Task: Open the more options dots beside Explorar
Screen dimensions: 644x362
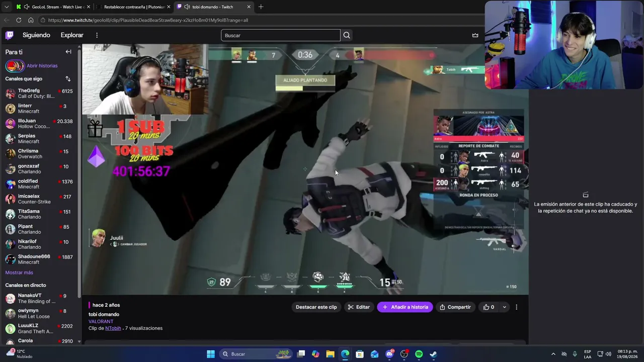Action: (x=97, y=35)
